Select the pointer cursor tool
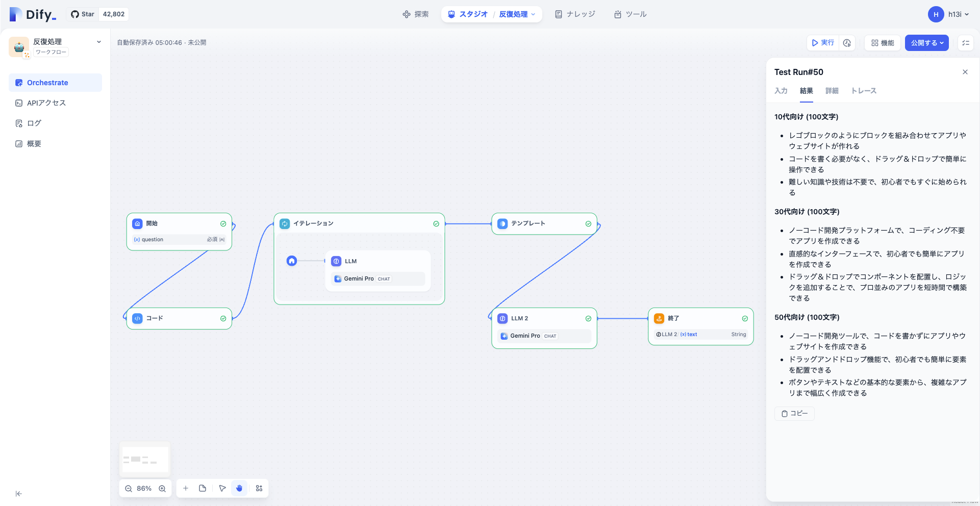Image resolution: width=980 pixels, height=506 pixels. point(222,488)
